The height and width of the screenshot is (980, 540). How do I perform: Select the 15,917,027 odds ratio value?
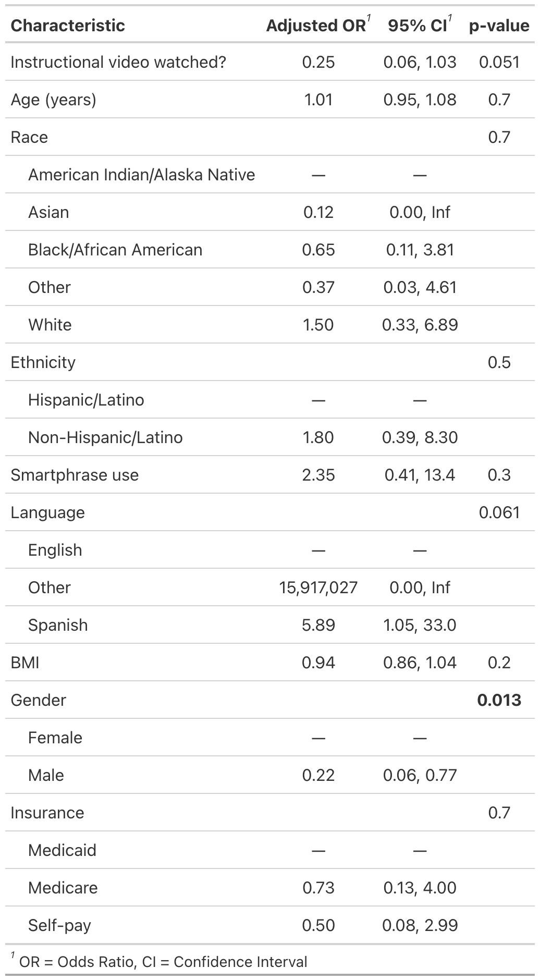pyautogui.click(x=318, y=587)
